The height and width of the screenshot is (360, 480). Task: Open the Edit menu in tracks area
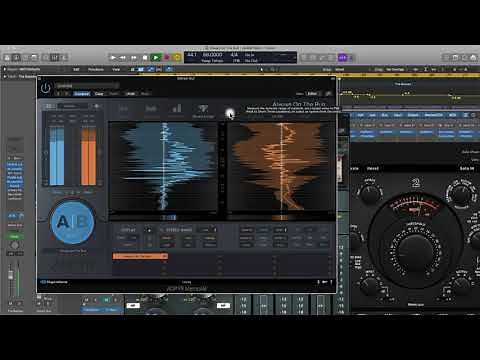point(76,69)
